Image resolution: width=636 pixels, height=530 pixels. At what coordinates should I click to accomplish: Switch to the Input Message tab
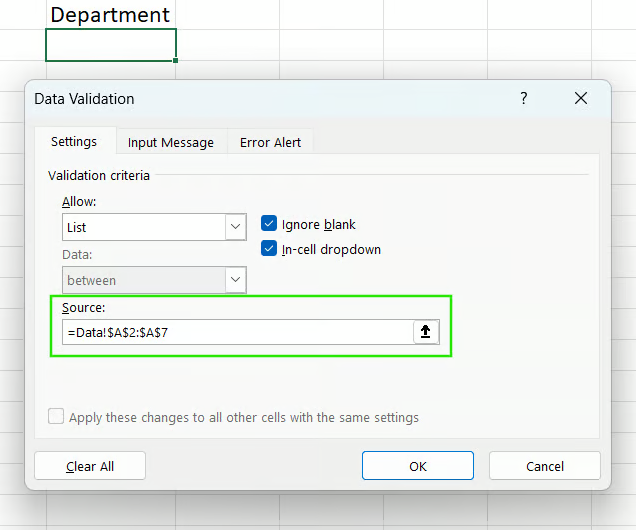tap(171, 142)
